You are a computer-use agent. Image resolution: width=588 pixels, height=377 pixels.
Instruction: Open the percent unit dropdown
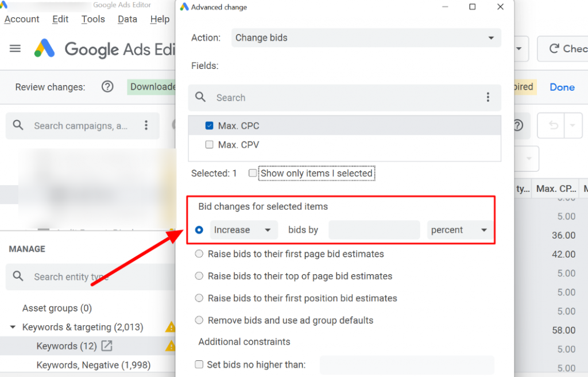tap(461, 230)
